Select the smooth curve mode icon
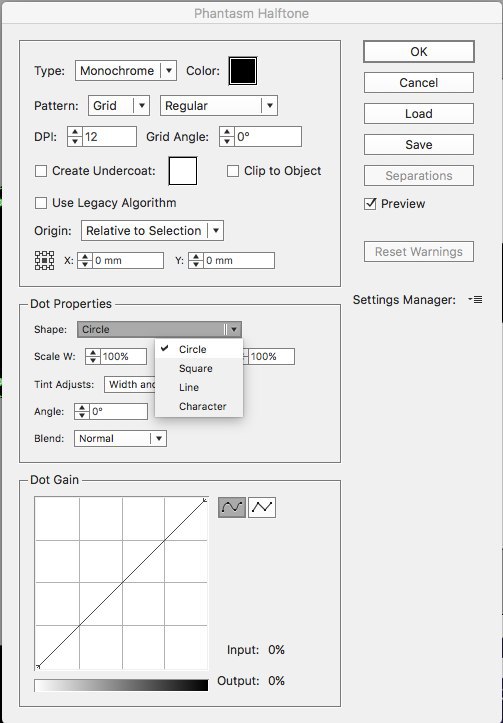The width and height of the screenshot is (503, 723). (x=231, y=507)
